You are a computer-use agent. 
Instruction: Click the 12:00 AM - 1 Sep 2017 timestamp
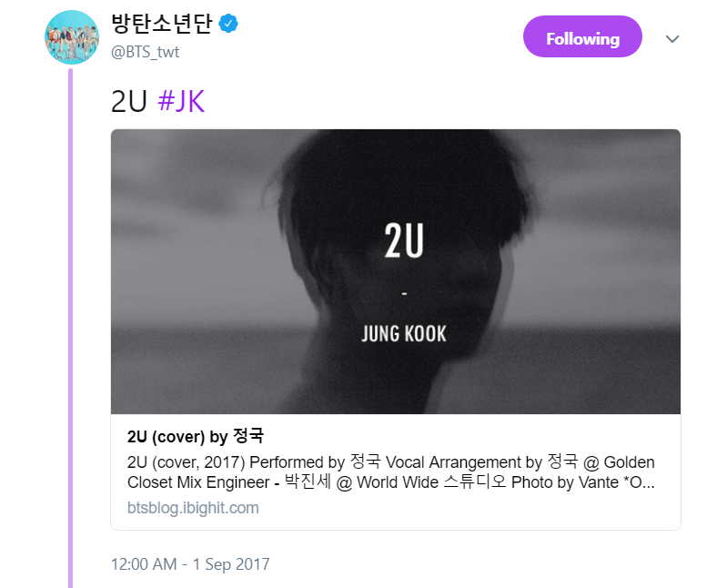pyautogui.click(x=190, y=564)
